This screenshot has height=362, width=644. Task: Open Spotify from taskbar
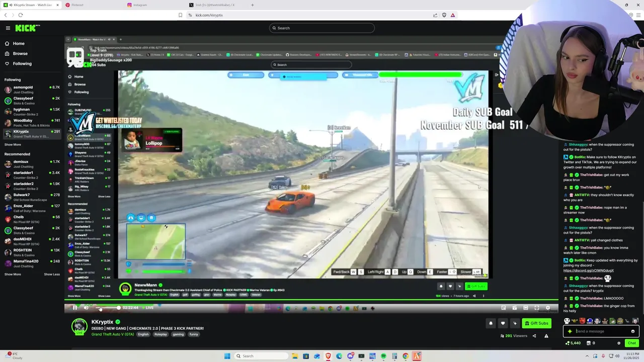383,356
